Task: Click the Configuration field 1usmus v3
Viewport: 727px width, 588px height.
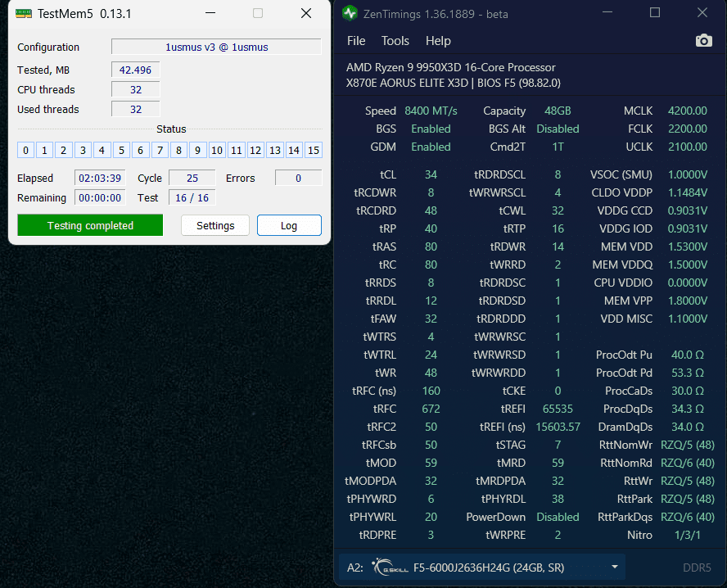Action: [x=216, y=47]
